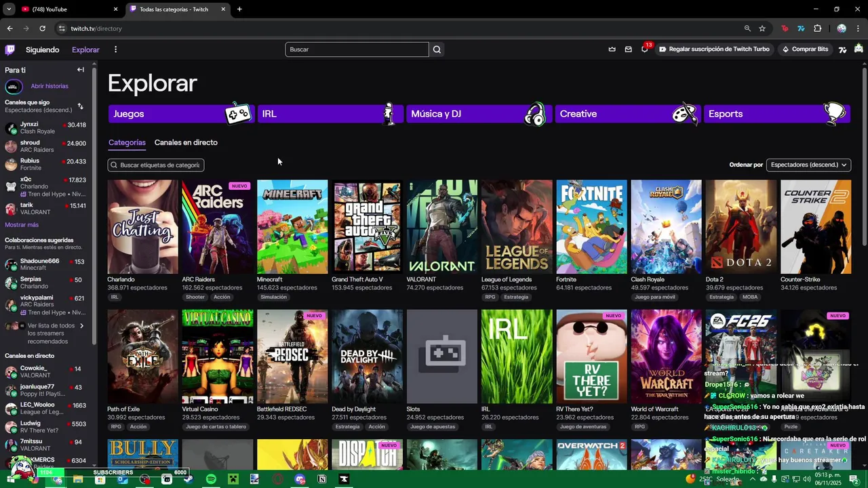Image resolution: width=868 pixels, height=488 pixels.
Task: Bookmark this page with the star icon
Action: point(762,28)
